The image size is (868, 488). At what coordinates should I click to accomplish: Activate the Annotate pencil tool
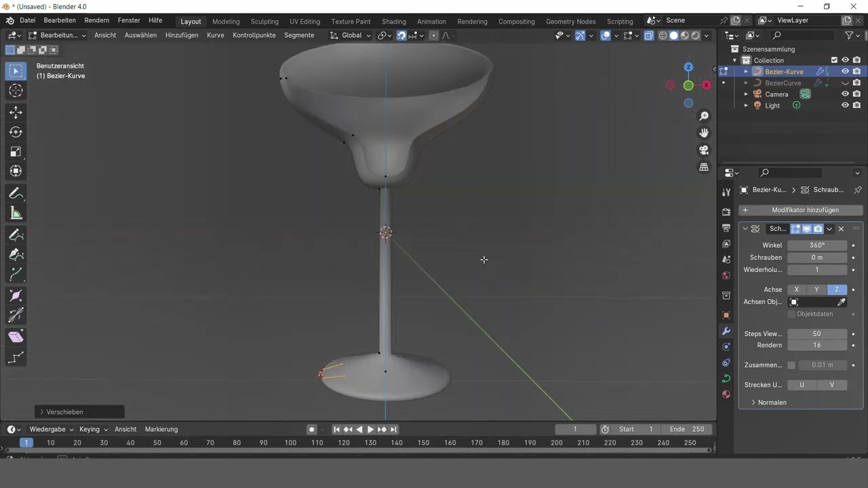(16, 194)
